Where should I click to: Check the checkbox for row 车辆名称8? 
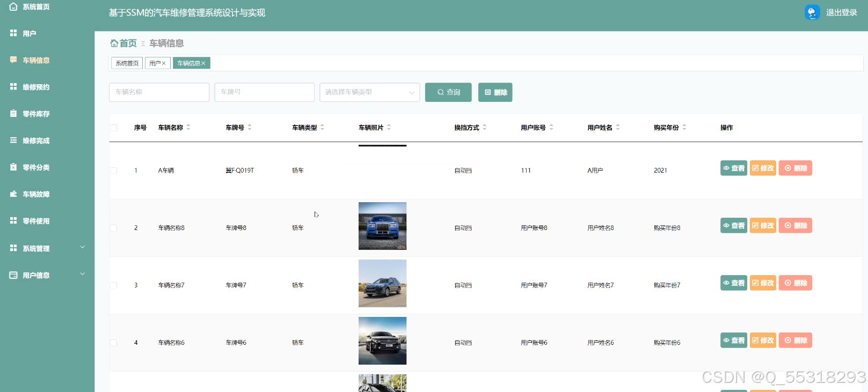pos(114,228)
